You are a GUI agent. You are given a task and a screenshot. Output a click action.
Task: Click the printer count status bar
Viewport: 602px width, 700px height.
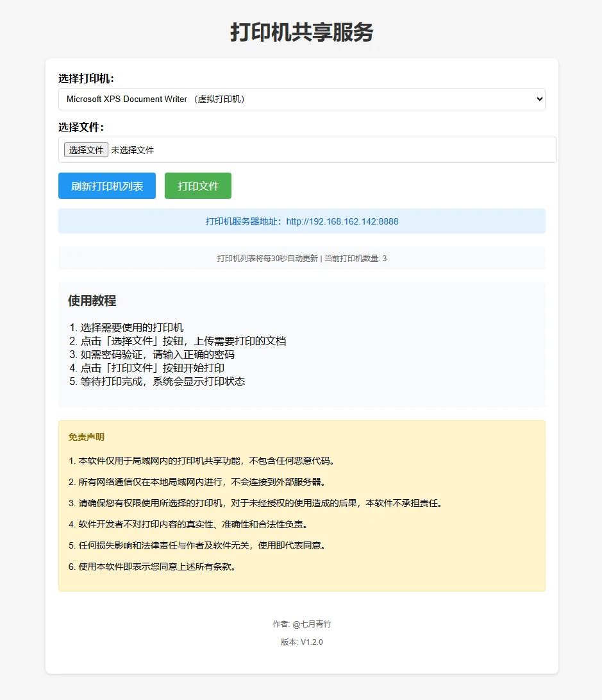(301, 258)
